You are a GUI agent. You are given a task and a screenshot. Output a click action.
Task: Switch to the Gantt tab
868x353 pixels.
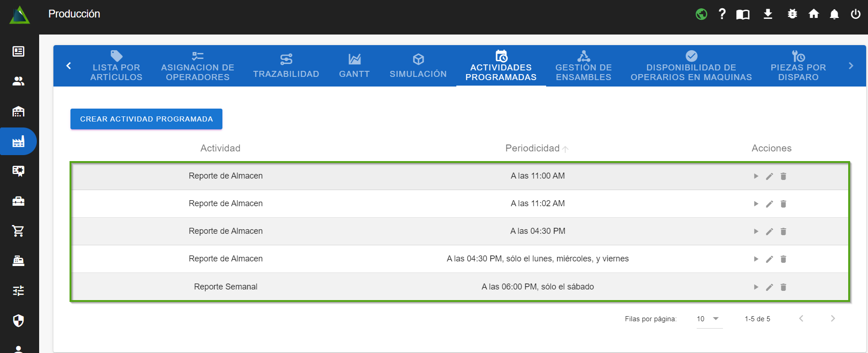pyautogui.click(x=354, y=66)
